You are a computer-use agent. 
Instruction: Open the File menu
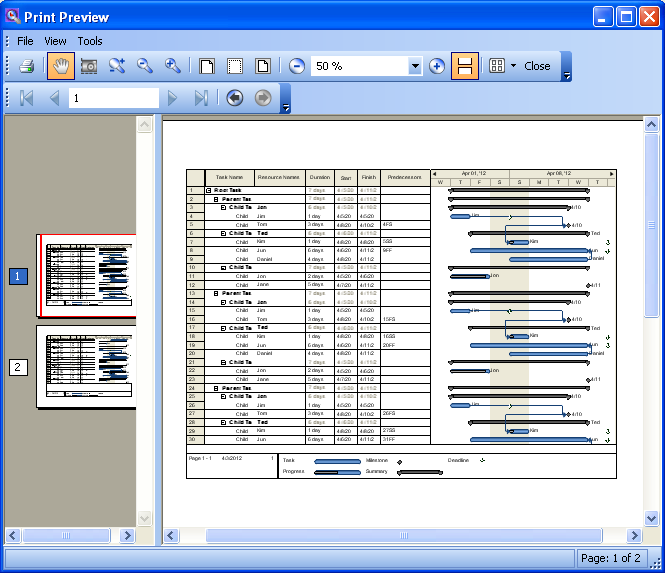point(25,41)
